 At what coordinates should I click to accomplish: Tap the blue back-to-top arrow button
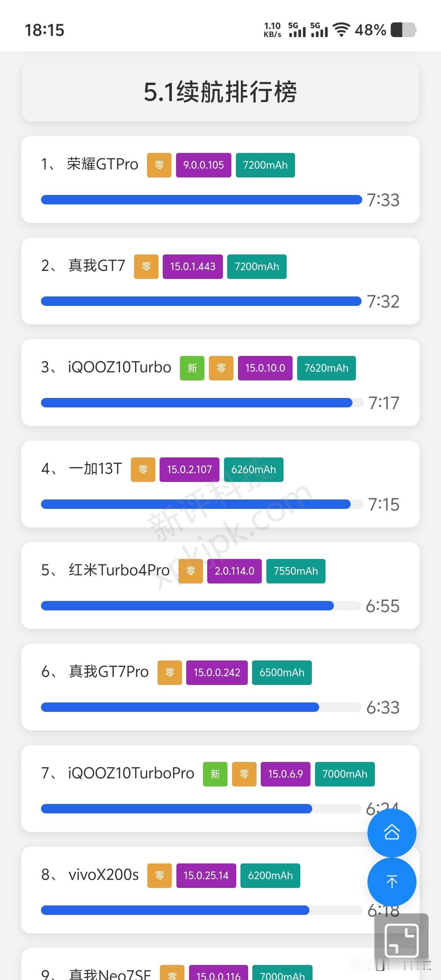(x=392, y=881)
